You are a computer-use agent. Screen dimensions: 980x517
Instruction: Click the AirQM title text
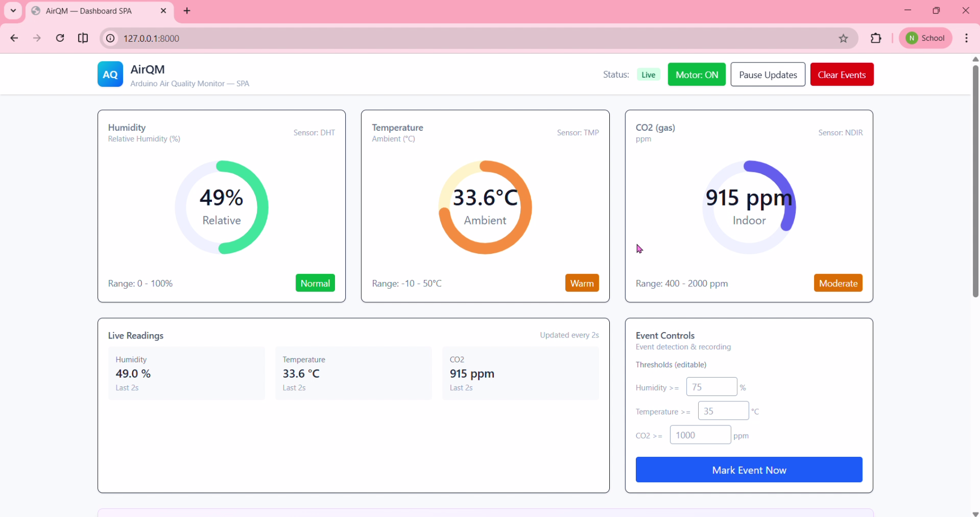click(x=147, y=69)
